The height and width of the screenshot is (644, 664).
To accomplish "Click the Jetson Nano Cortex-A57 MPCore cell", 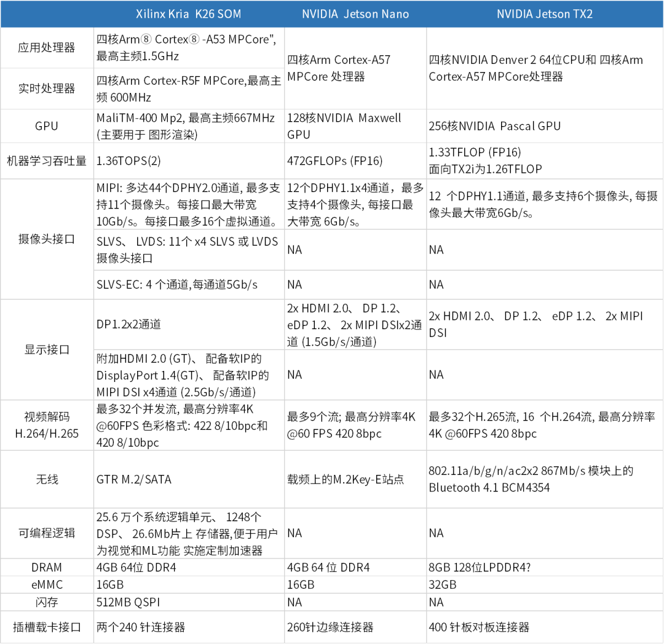I will coord(355,68).
